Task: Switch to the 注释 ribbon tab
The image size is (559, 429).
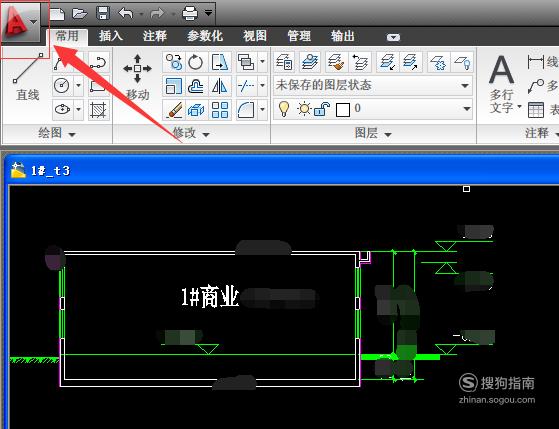Action: 155,36
